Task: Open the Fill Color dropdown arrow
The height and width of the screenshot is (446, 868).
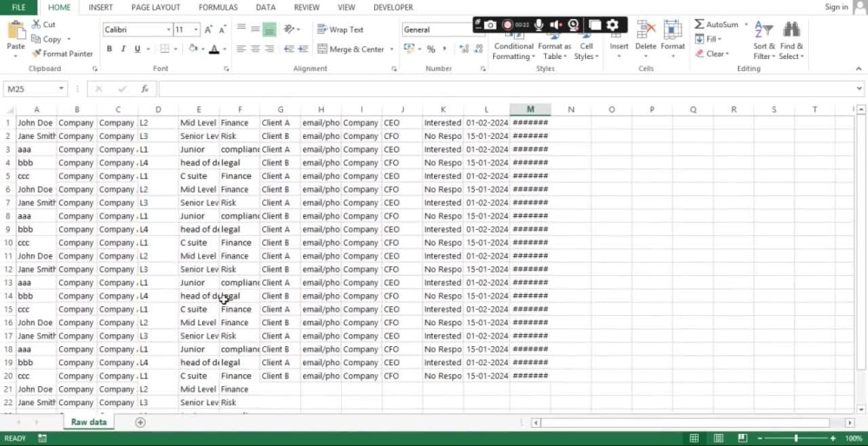Action: pos(202,49)
